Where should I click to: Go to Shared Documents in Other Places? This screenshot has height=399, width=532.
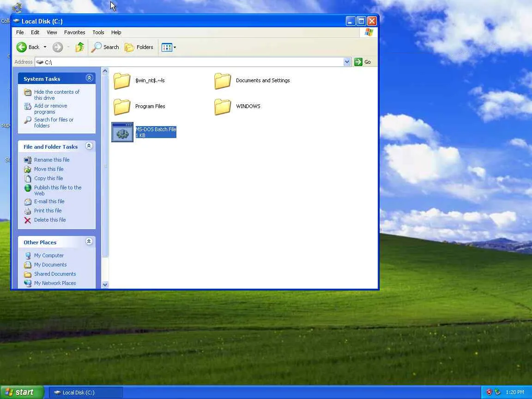pyautogui.click(x=55, y=274)
